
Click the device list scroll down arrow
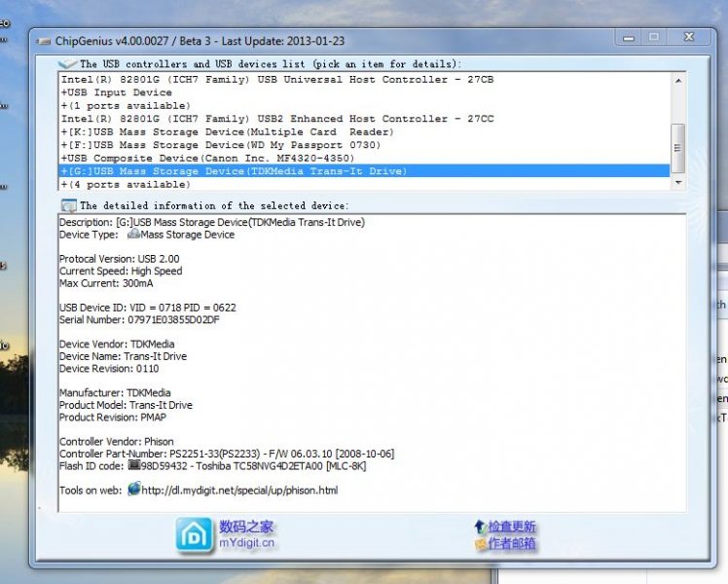tap(678, 182)
